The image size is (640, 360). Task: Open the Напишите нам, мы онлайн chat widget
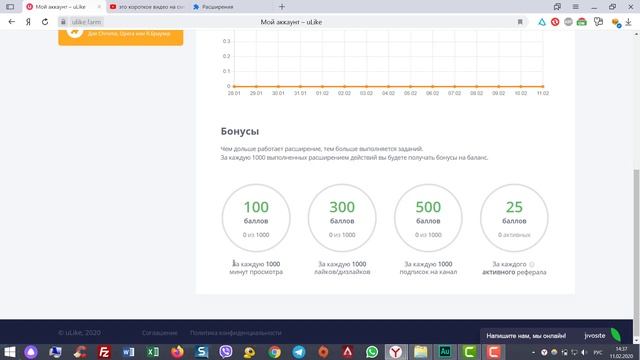point(526,336)
